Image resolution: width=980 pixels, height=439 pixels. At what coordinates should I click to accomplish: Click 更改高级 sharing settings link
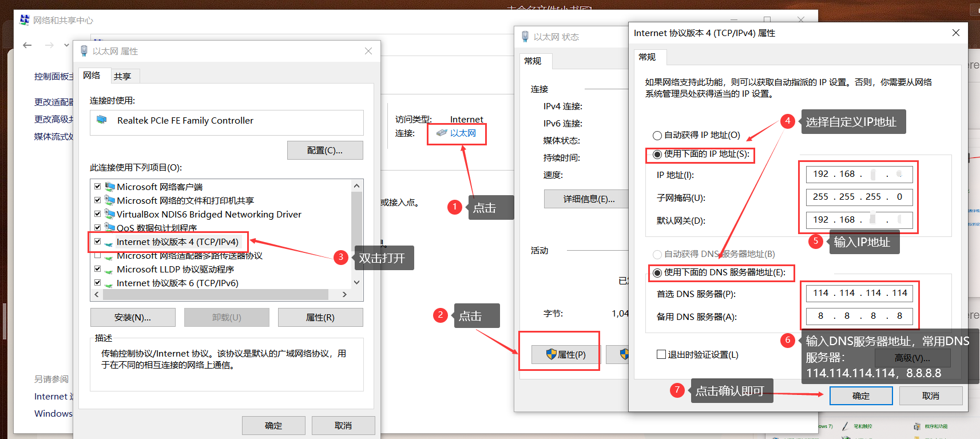(x=54, y=119)
